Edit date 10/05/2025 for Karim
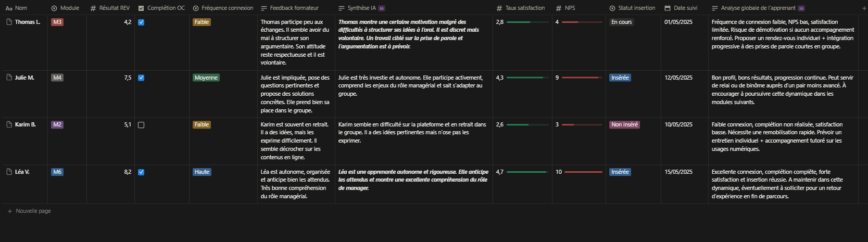Screen dimensions: 868x242 pyautogui.click(x=678, y=124)
